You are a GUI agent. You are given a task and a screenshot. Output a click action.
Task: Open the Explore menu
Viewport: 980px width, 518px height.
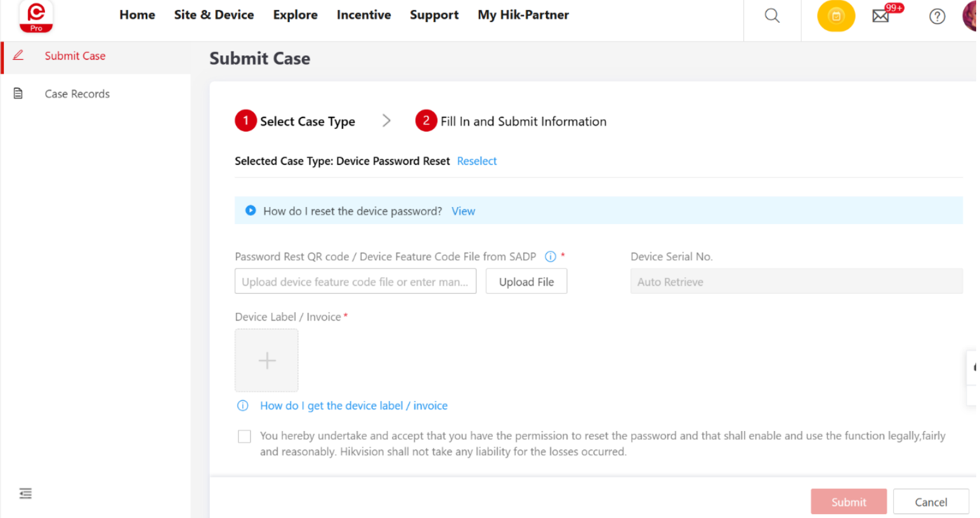pyautogui.click(x=295, y=15)
